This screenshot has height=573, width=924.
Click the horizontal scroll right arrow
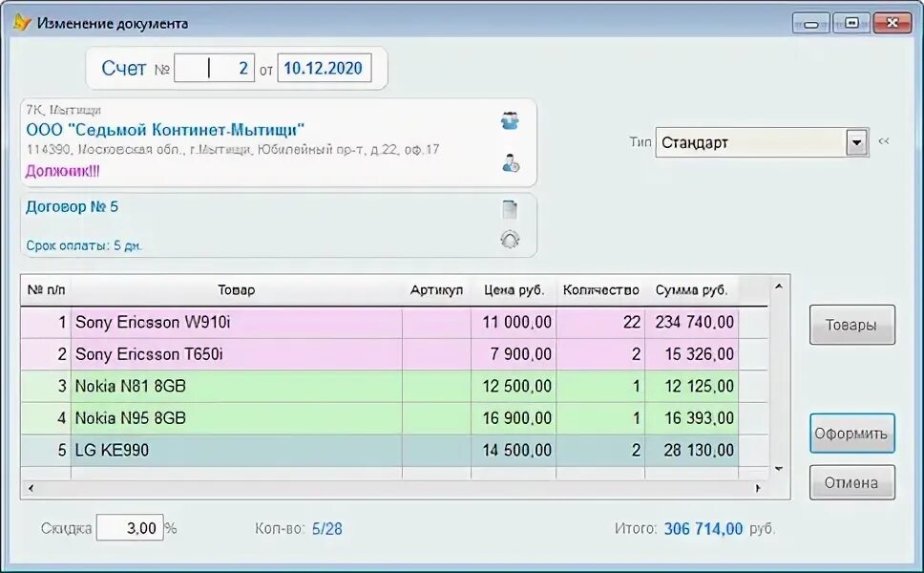pyautogui.click(x=759, y=488)
